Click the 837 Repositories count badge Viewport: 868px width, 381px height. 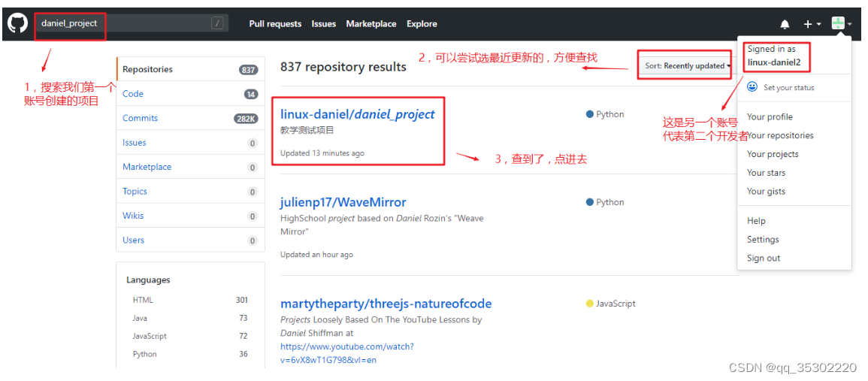[x=249, y=70]
